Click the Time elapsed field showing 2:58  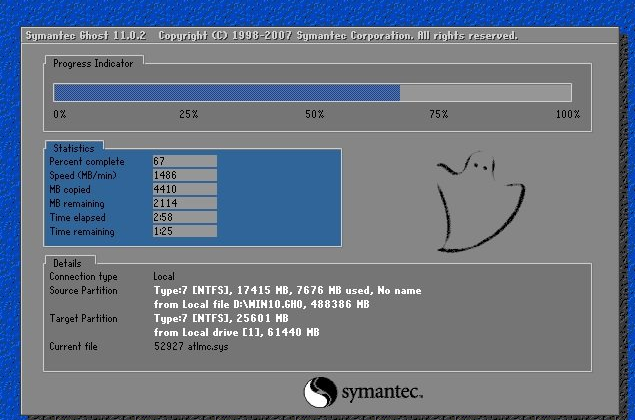184,217
